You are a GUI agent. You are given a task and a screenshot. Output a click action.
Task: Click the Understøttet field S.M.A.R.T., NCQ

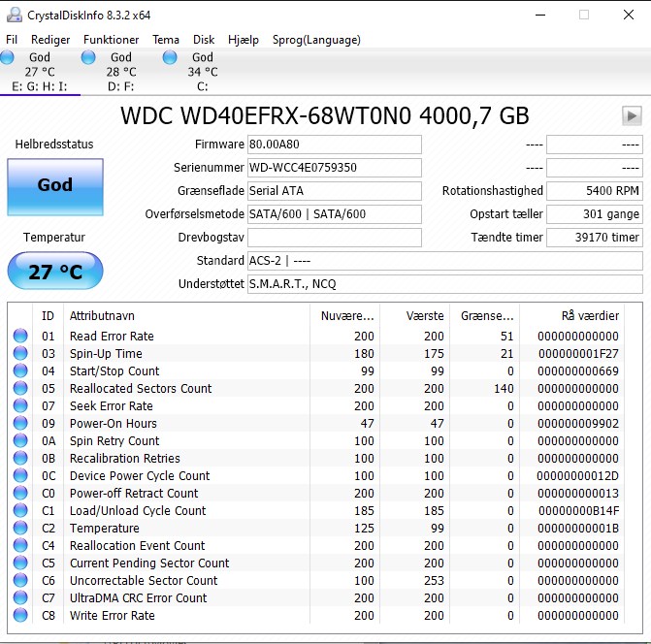445,284
